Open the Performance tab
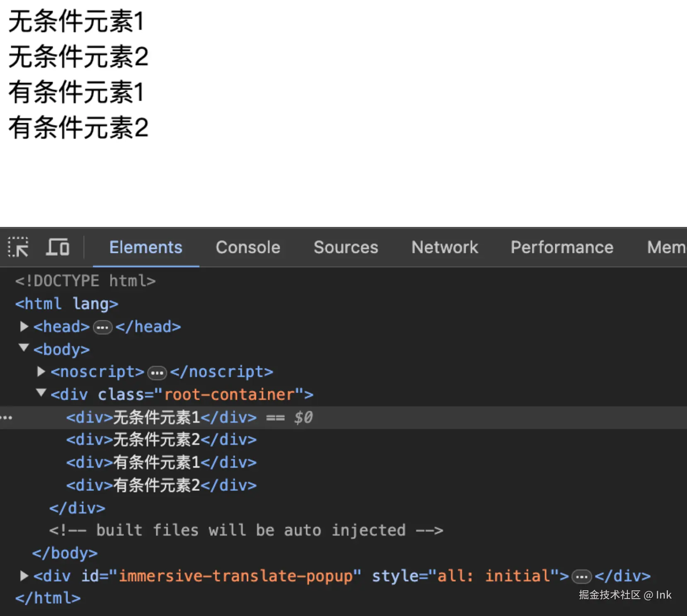Image resolution: width=687 pixels, height=616 pixels. (562, 247)
